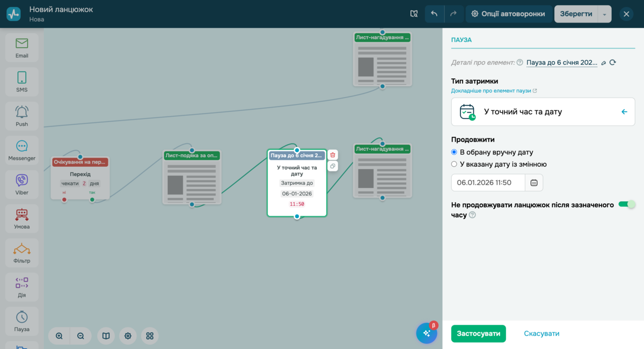Add the Умова condition element
The image size is (644, 349).
click(x=22, y=219)
